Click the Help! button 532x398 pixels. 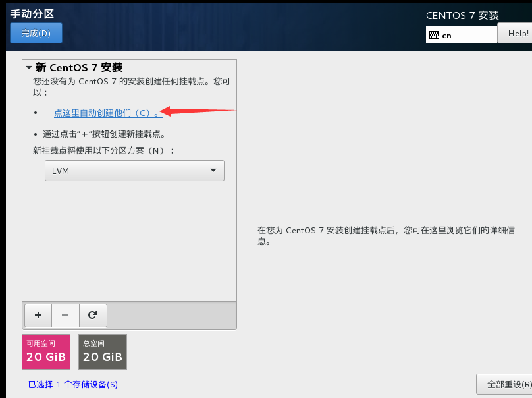tap(515, 34)
